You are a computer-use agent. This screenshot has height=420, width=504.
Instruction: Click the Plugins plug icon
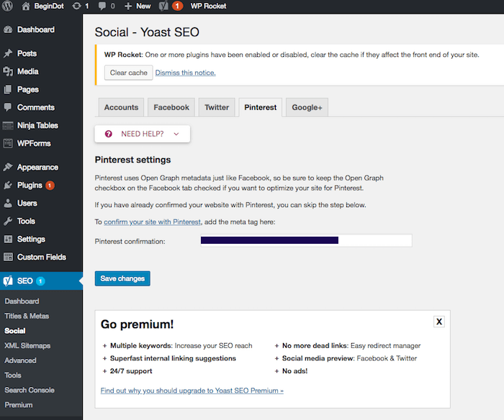tap(8, 186)
